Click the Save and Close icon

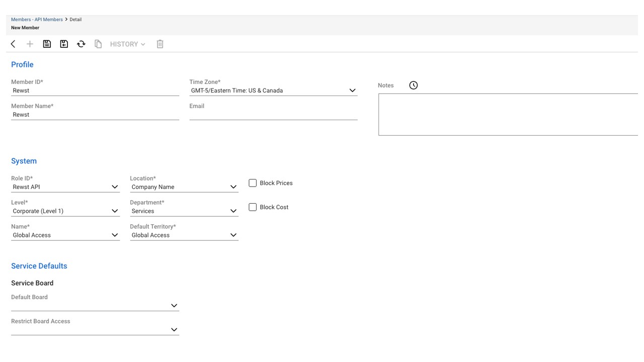click(64, 44)
